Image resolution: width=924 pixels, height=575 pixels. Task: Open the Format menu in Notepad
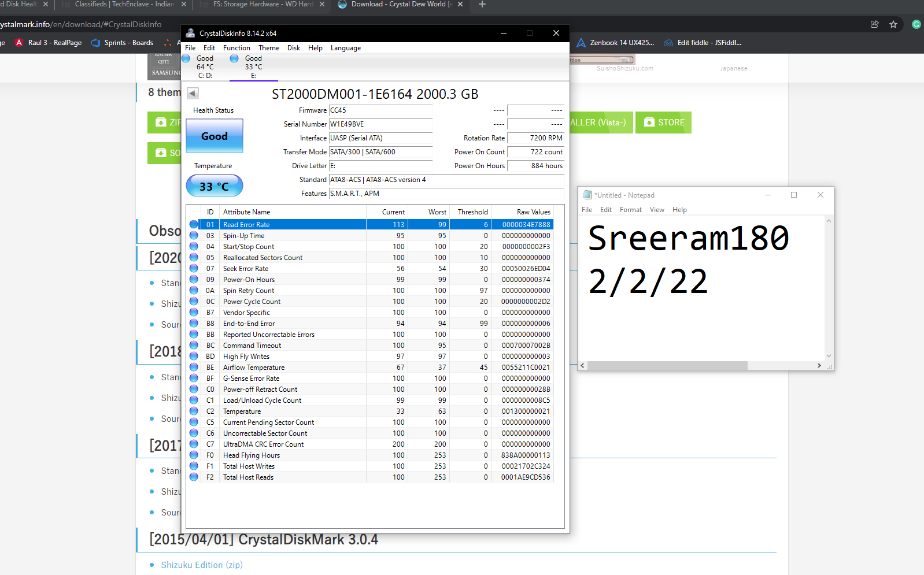coord(631,210)
